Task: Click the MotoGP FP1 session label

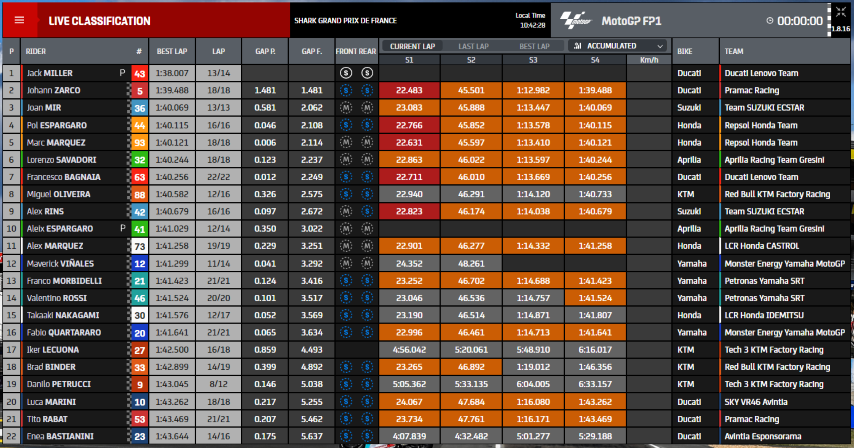Action: pyautogui.click(x=631, y=21)
